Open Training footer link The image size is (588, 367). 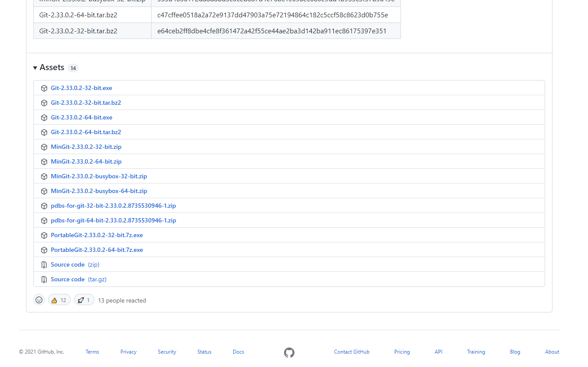click(476, 352)
